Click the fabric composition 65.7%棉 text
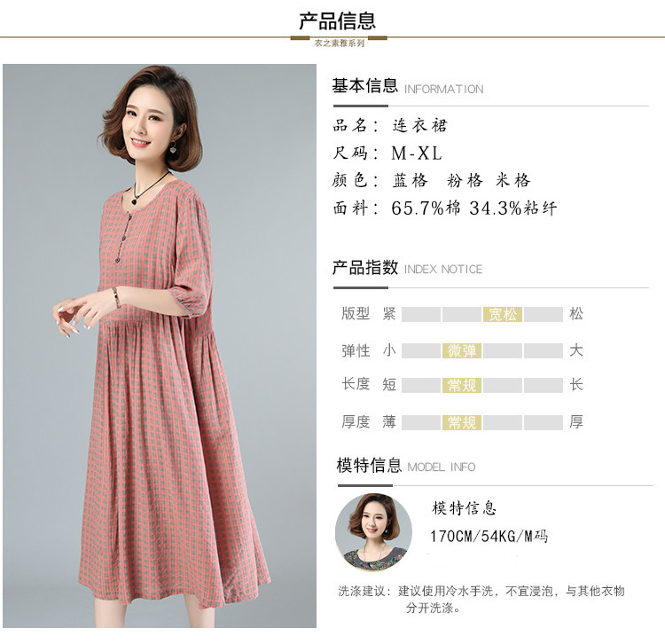Viewport: 665px width, 644px height. tap(426, 208)
